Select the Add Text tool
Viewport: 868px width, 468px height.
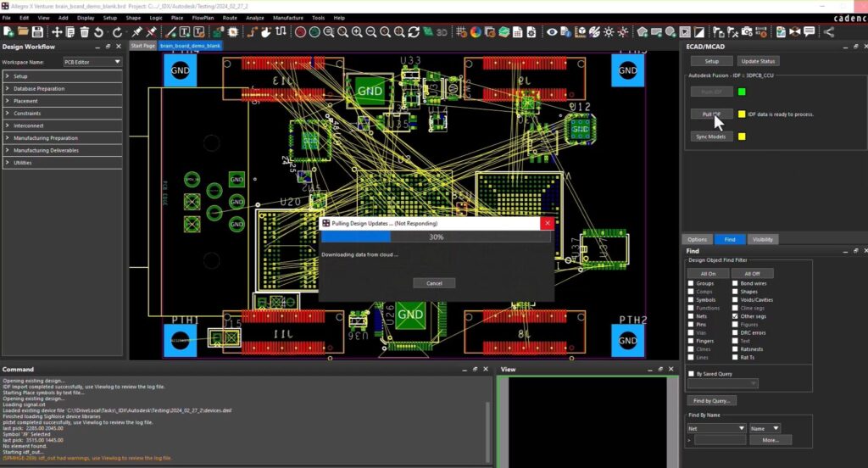[x=184, y=32]
